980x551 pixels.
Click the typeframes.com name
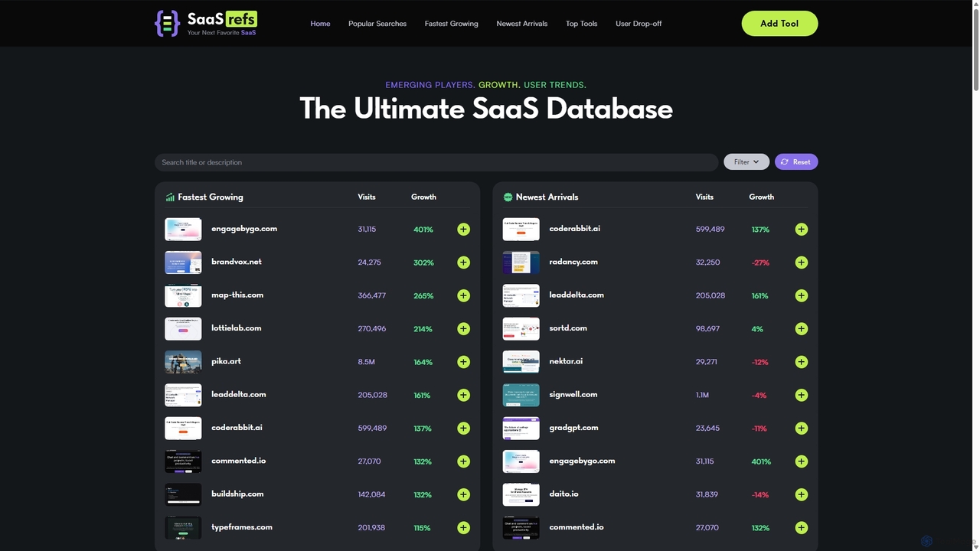(x=242, y=527)
